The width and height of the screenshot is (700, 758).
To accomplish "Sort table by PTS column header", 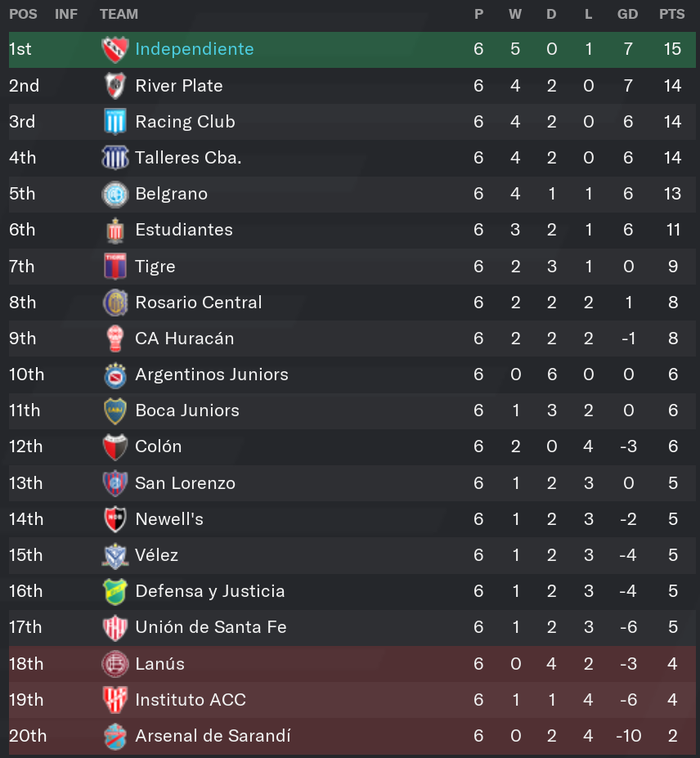I will (672, 14).
